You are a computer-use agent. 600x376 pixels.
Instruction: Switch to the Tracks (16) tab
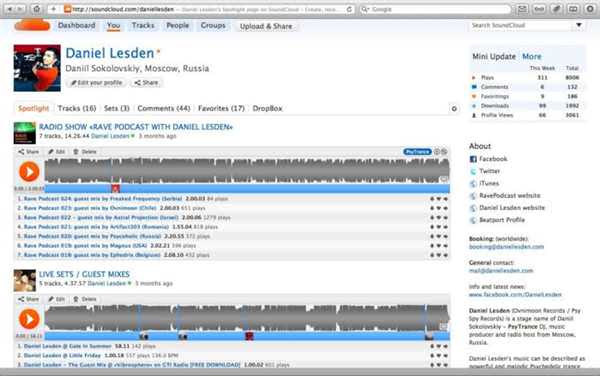(77, 109)
